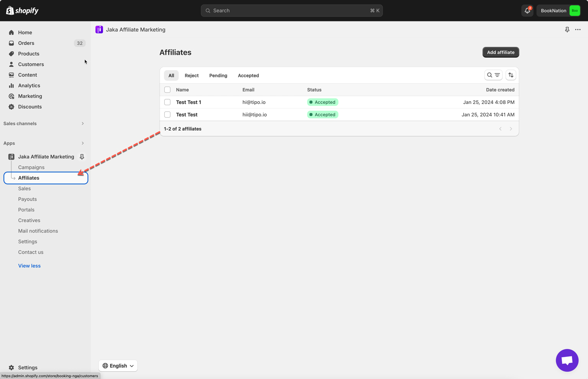Open the English language dropdown
Screen dimensions: 588x379
[x=118, y=366]
